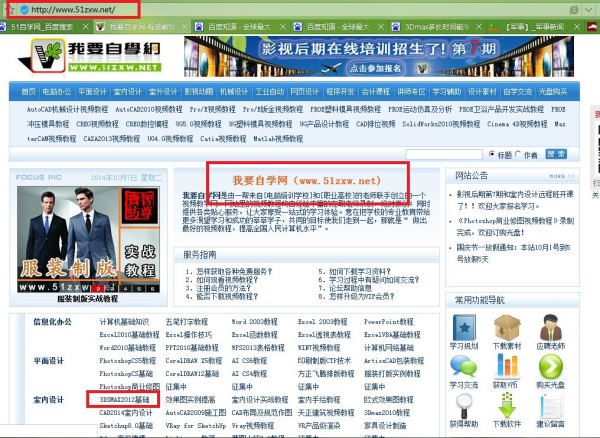Click the shield icon in address bar
The height and width of the screenshot is (438, 600).
24,10
